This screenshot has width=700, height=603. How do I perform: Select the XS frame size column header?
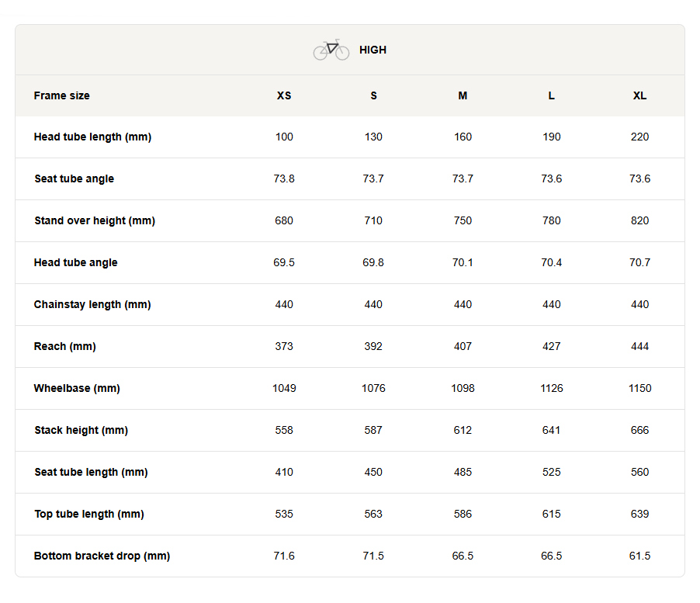coord(284,95)
